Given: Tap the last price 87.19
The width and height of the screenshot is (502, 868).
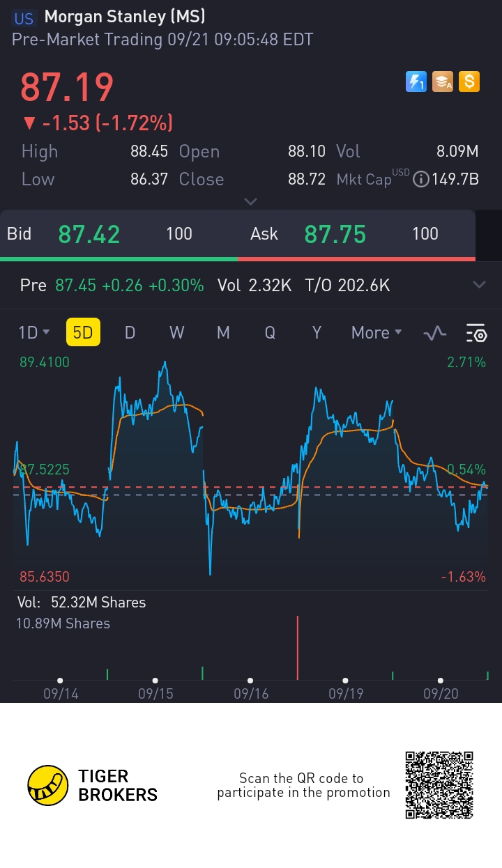Looking at the screenshot, I should point(67,88).
